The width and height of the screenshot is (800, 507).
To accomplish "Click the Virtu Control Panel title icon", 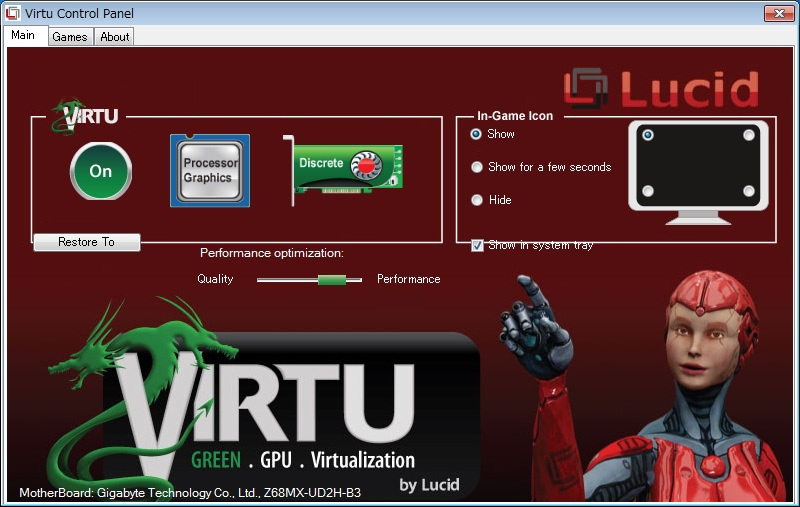I will point(12,13).
